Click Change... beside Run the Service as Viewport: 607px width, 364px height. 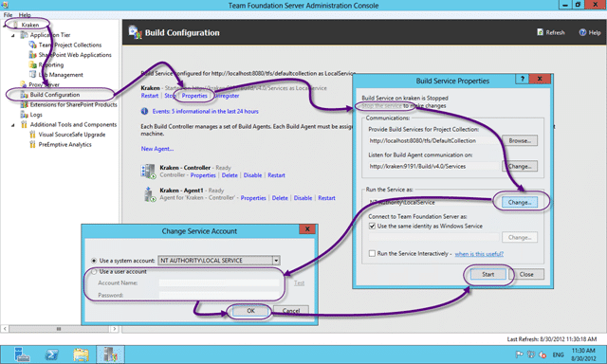point(520,202)
